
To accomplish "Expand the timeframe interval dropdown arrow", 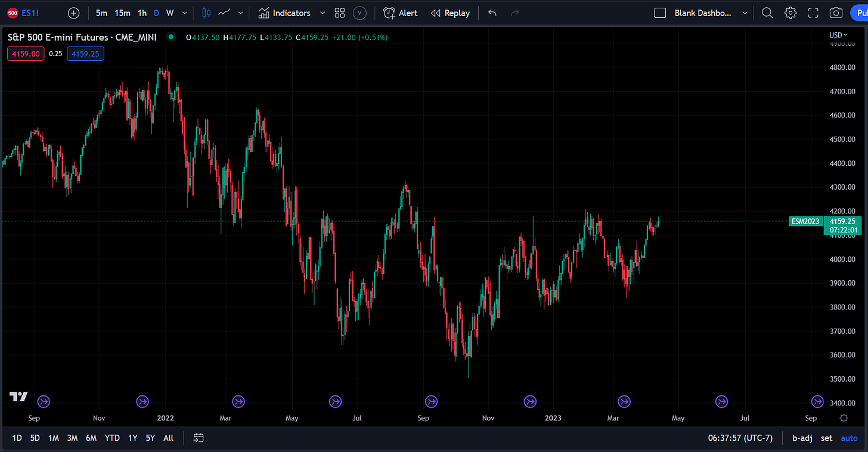I will [184, 13].
